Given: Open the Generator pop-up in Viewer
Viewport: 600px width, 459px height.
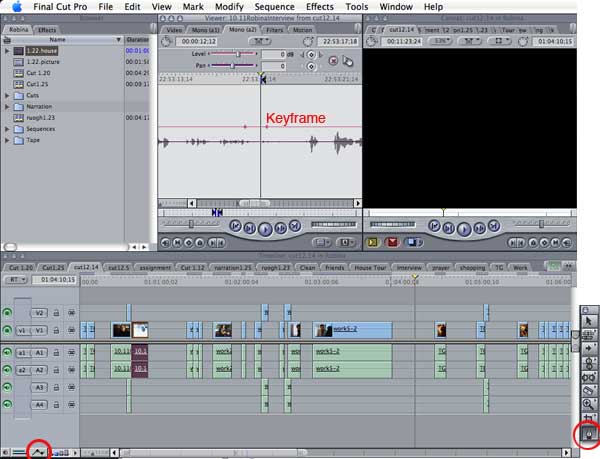Looking at the screenshot, I should coord(346,242).
